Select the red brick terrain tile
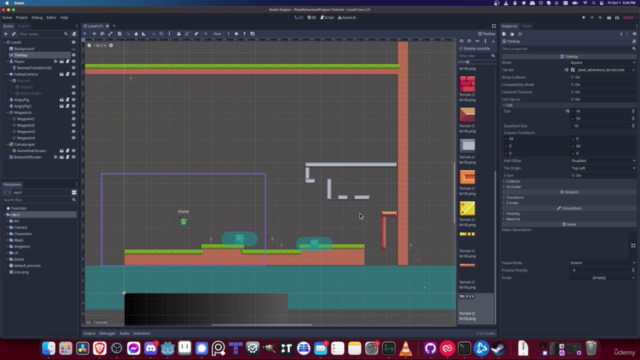 467,84
